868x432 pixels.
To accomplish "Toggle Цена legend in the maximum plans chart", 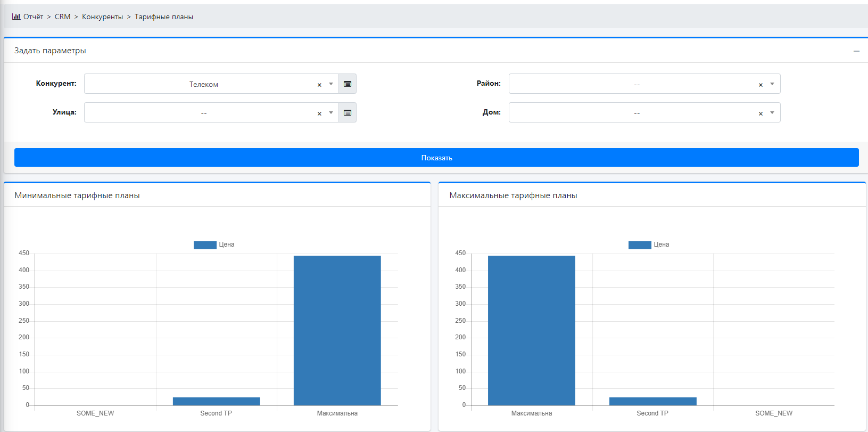I will click(x=649, y=244).
